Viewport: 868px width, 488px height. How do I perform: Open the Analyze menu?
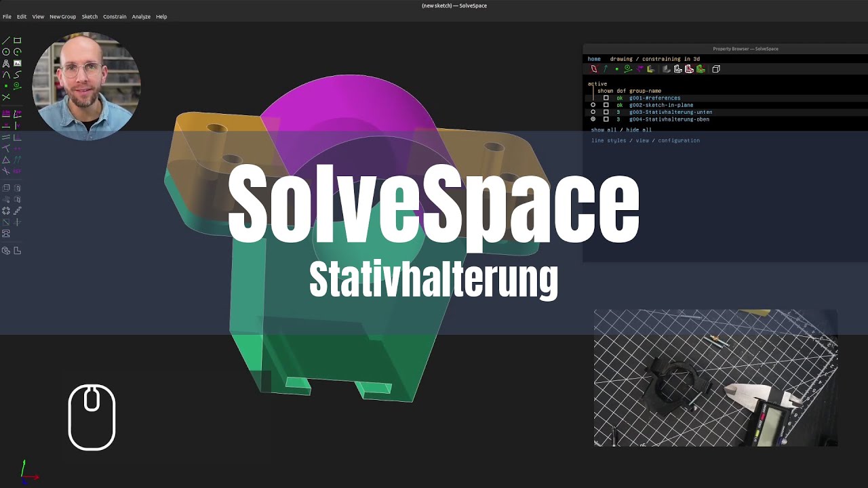(141, 16)
